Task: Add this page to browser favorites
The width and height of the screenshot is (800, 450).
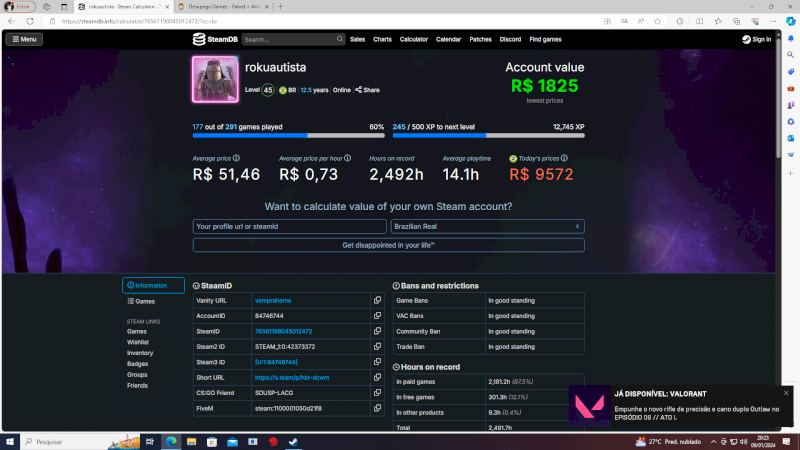Action: 658,21
